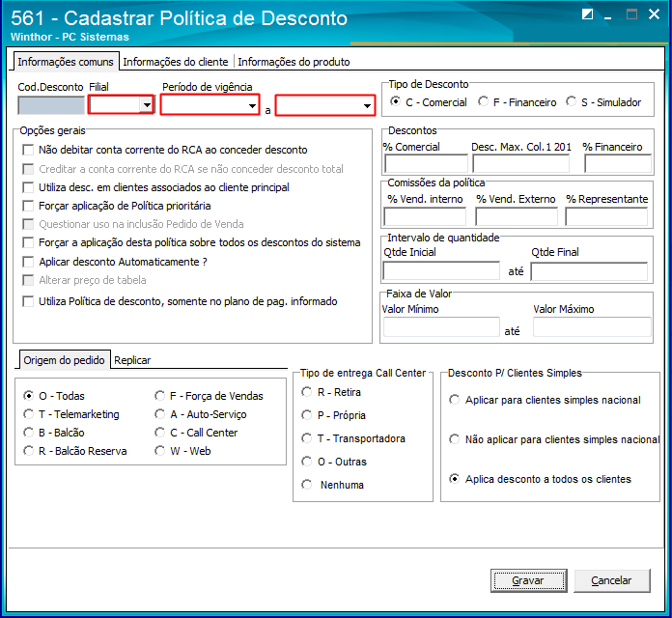Click the % Vend. interno field

(x=425, y=216)
